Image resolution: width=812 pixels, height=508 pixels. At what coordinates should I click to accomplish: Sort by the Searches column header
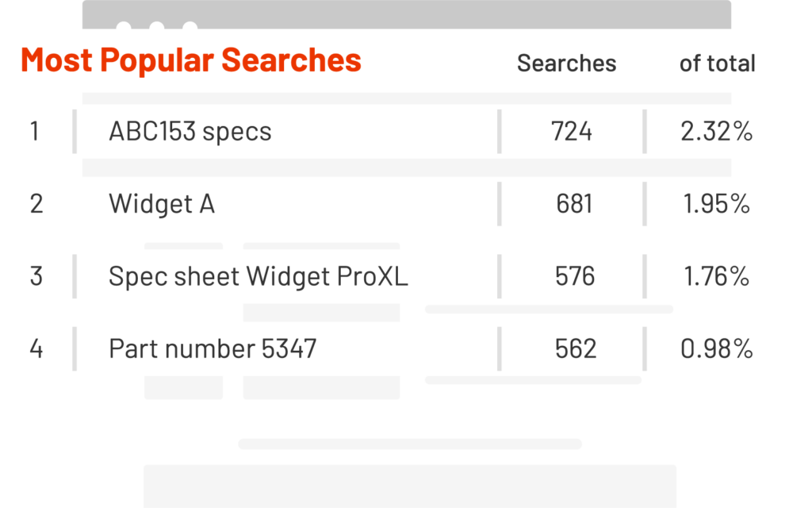pyautogui.click(x=566, y=63)
